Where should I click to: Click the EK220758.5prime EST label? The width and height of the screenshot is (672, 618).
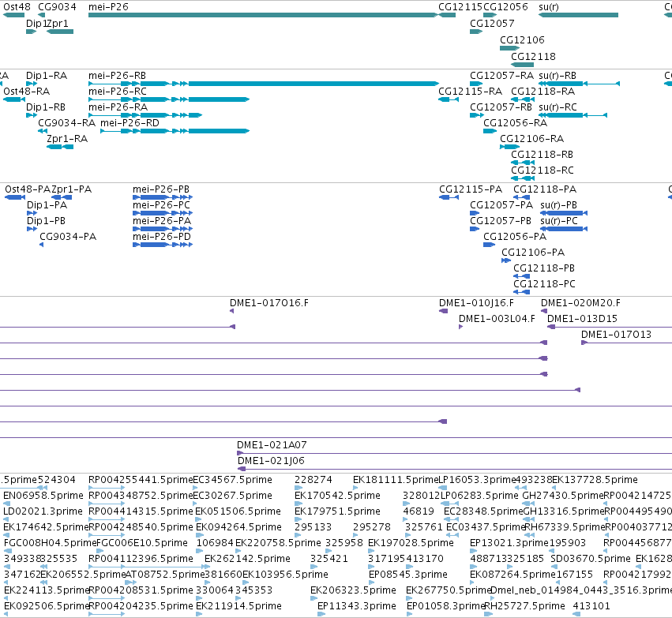click(278, 544)
